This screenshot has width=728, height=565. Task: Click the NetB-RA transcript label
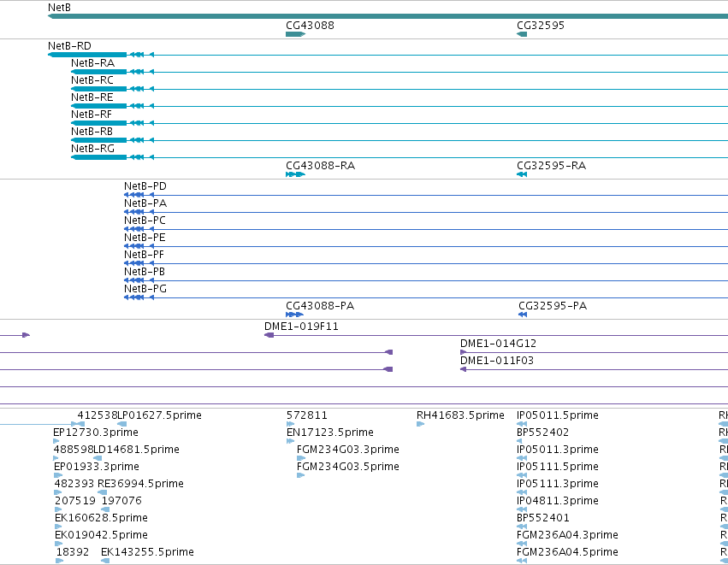point(93,63)
